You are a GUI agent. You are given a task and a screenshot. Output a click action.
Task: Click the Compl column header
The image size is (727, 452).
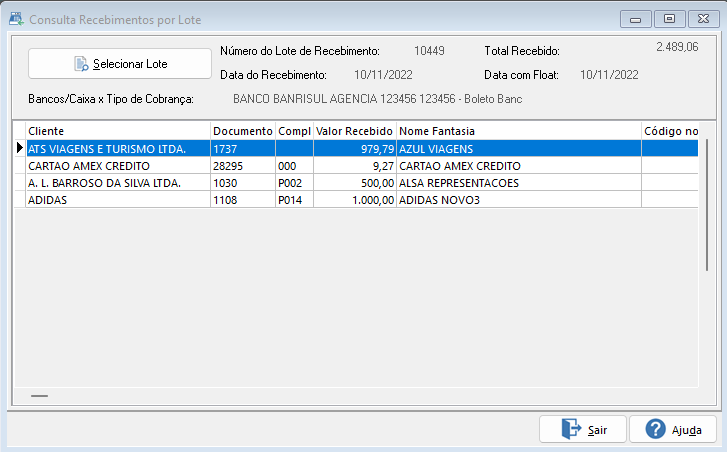294,131
